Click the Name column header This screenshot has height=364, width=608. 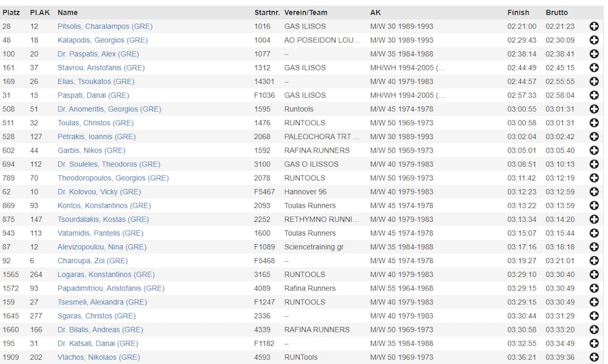[67, 12]
